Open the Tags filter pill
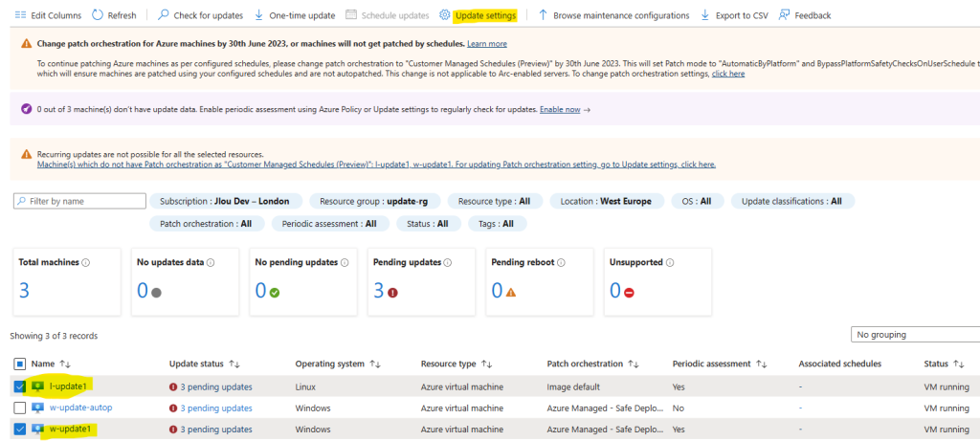 click(497, 224)
